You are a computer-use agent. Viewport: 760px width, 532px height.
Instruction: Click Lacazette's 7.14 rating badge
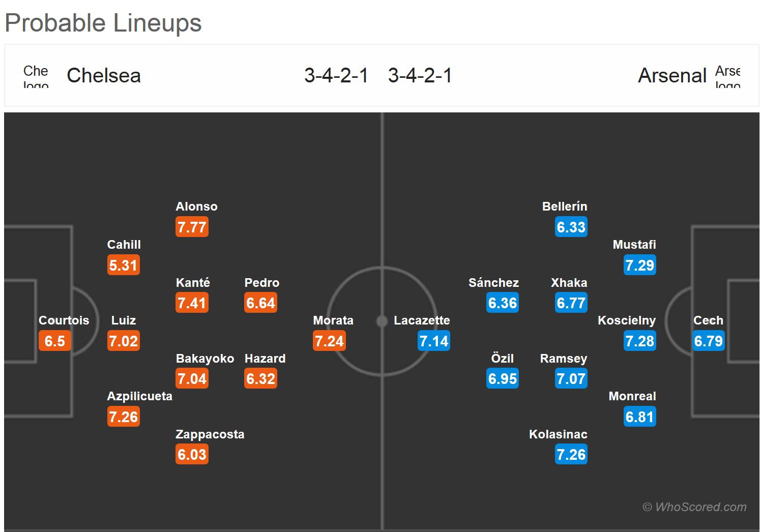(x=433, y=341)
